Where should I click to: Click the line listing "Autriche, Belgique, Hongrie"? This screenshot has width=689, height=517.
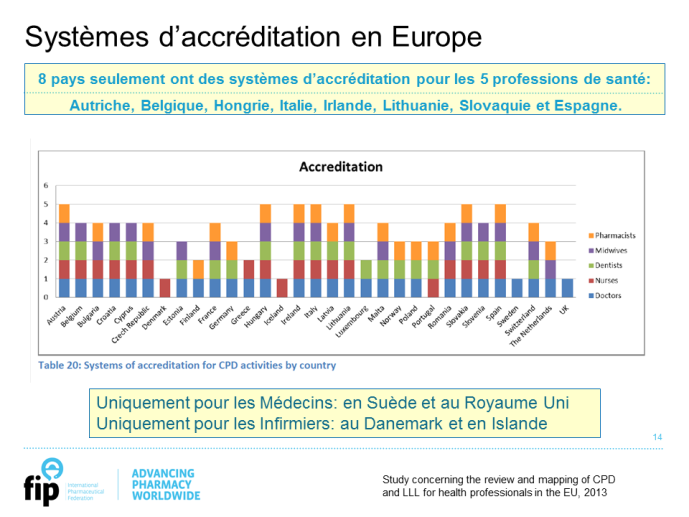pos(346,105)
